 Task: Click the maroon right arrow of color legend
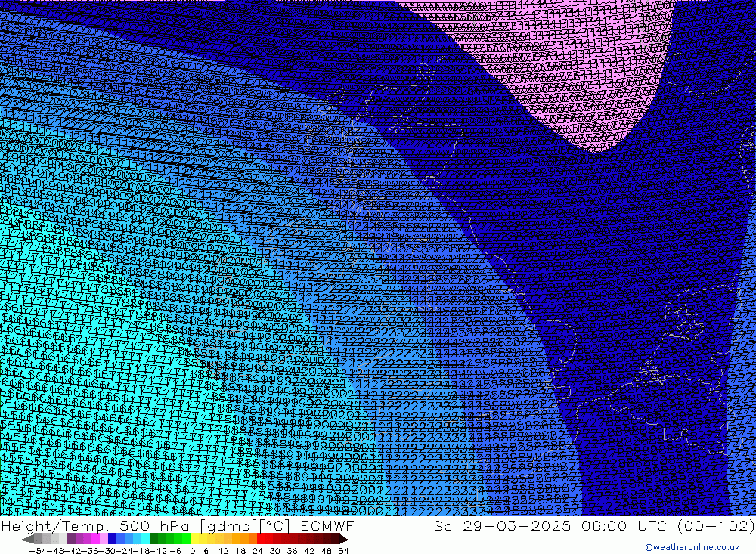344,539
